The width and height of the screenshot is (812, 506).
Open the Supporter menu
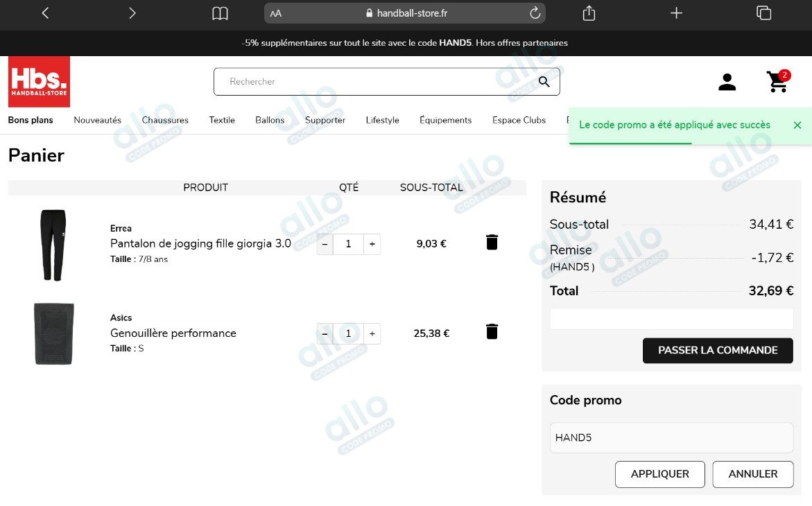coord(325,120)
